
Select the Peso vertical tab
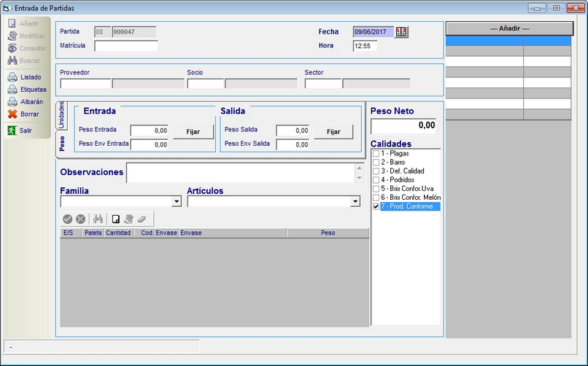pyautogui.click(x=61, y=144)
